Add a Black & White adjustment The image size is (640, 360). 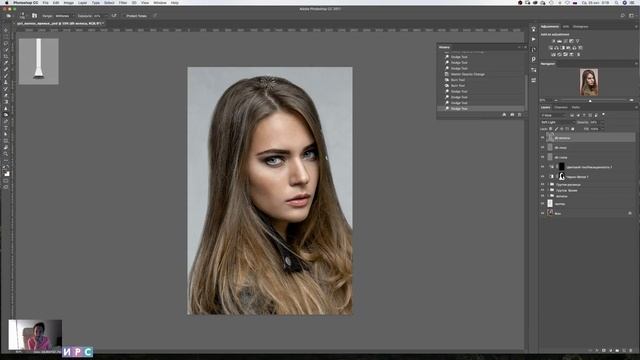pyautogui.click(x=562, y=48)
